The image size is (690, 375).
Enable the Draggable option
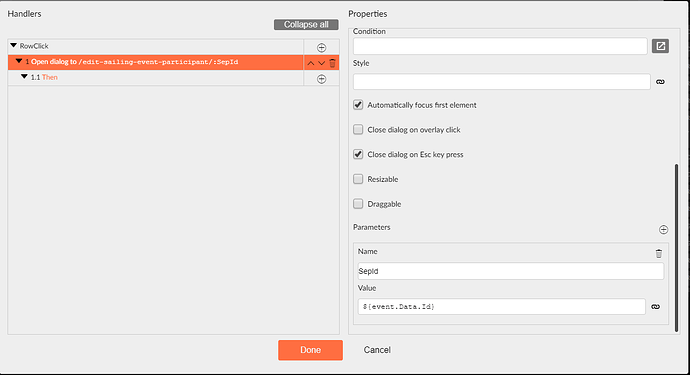tap(358, 203)
